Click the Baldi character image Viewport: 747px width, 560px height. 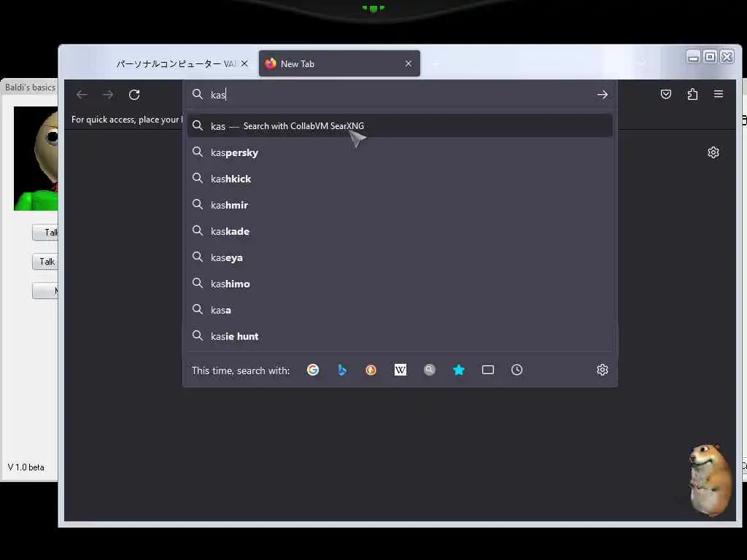(x=36, y=158)
